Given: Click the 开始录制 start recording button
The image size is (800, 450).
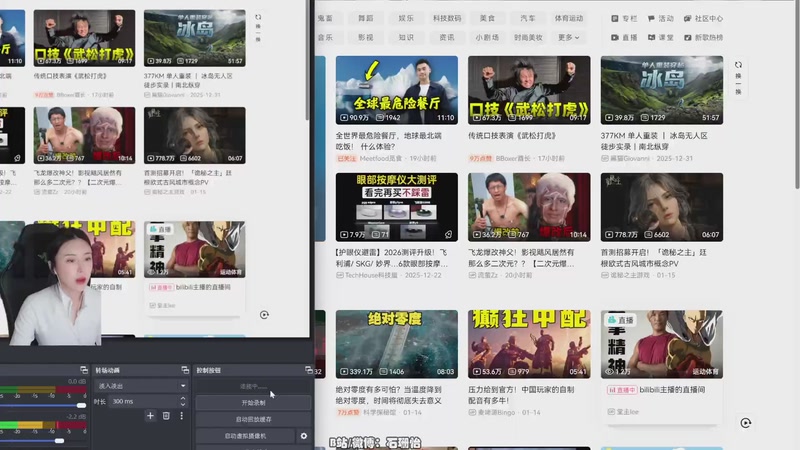Looking at the screenshot, I should pos(253,403).
